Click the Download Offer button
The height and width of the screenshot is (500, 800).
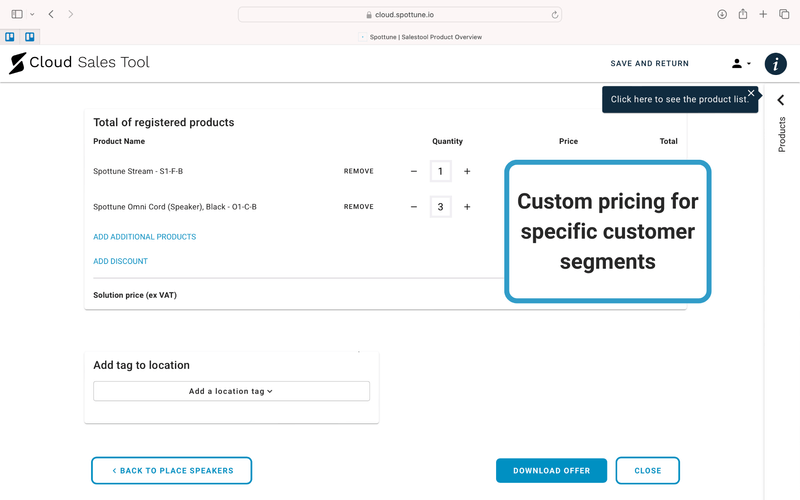552,470
